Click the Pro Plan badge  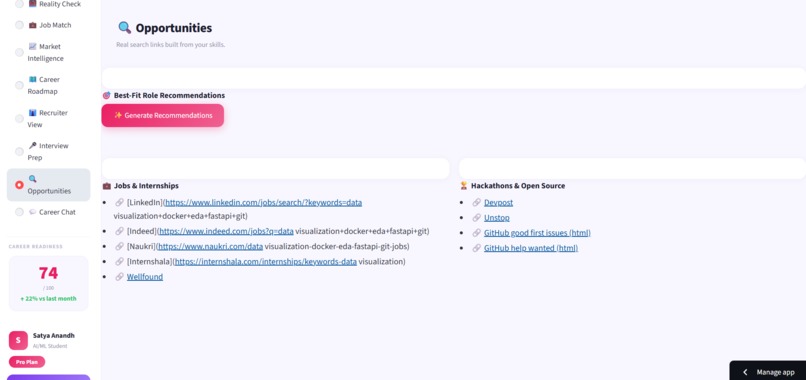point(27,362)
